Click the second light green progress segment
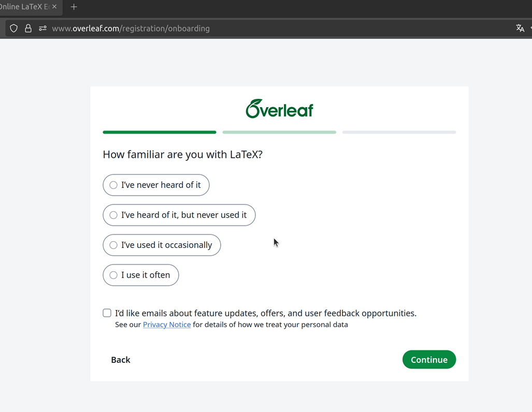The width and height of the screenshot is (532, 412). pyautogui.click(x=279, y=133)
